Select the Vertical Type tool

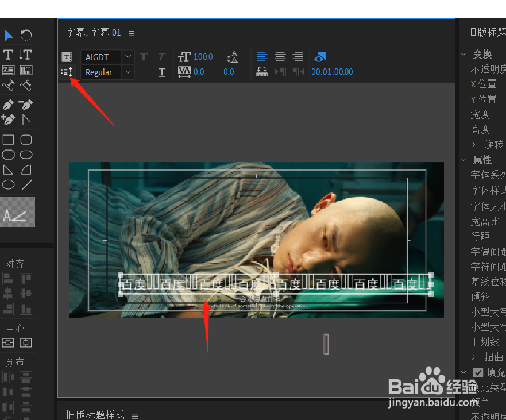27,55
